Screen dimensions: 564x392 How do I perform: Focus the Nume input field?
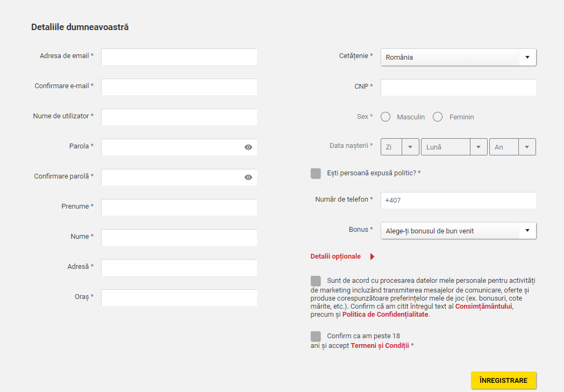(x=179, y=238)
